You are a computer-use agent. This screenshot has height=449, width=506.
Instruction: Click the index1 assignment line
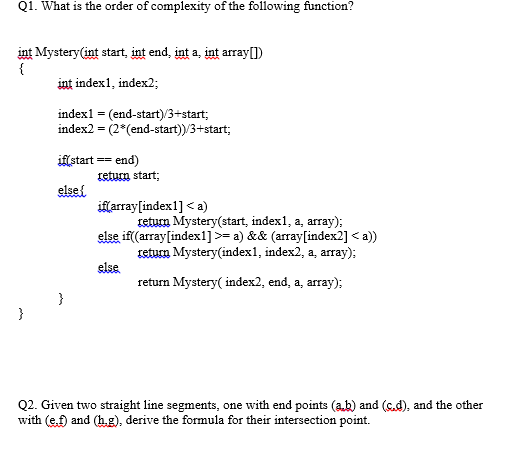click(133, 114)
